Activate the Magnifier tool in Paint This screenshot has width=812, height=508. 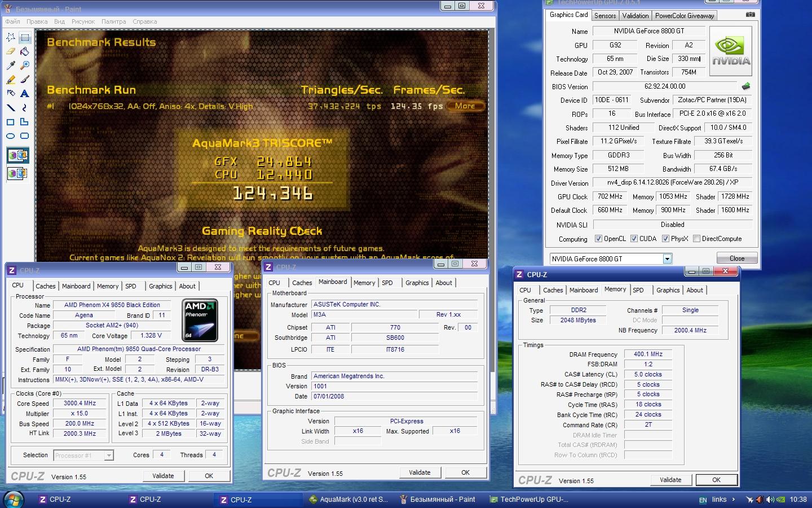(25, 65)
